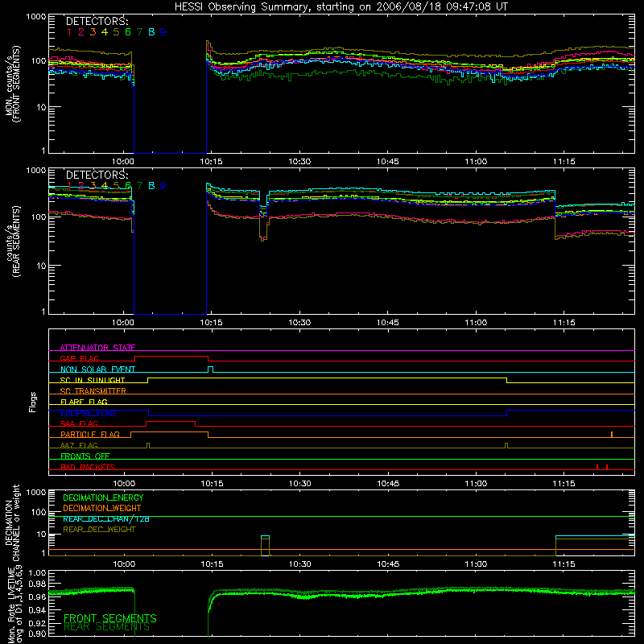Click the SC_TRANSMITTER flag label

point(93,391)
